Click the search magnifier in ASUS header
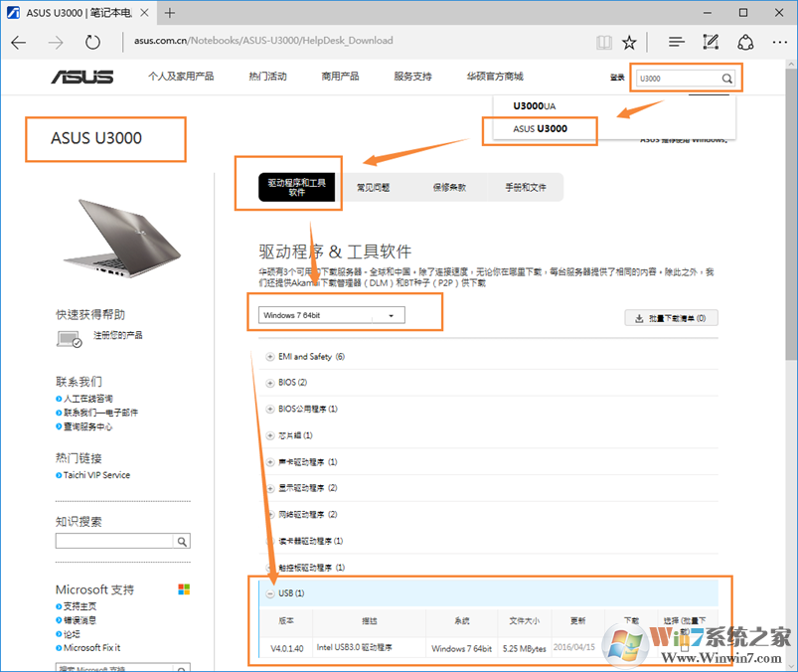Image resolution: width=798 pixels, height=672 pixels. point(727,78)
